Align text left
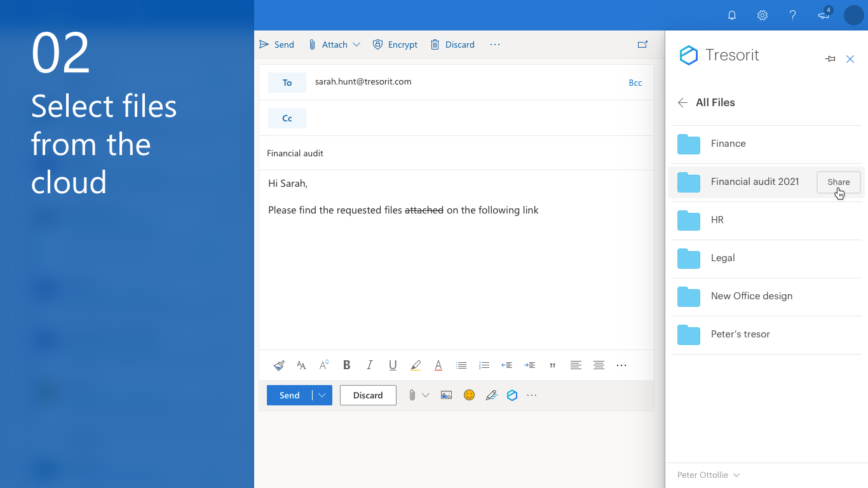868x488 pixels. point(576,365)
